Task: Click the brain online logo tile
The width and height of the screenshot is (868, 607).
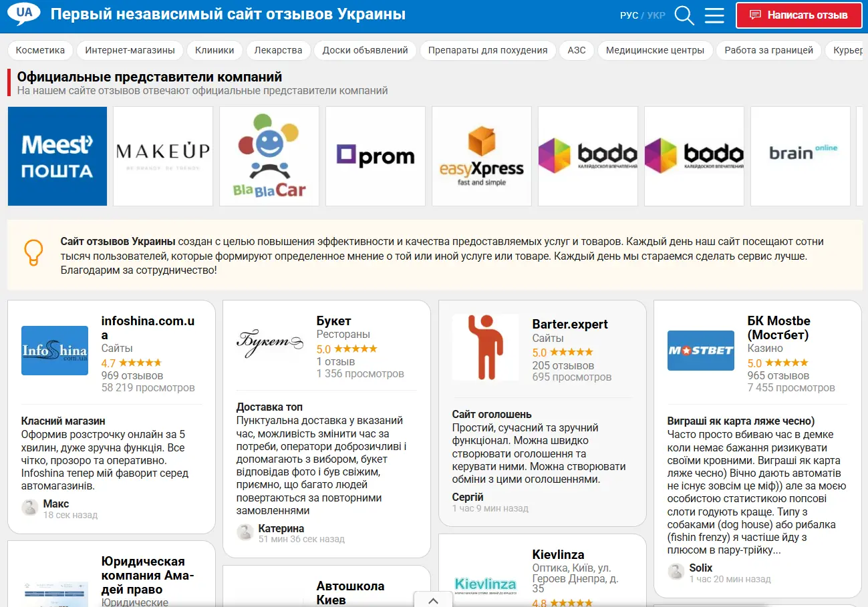Action: coord(801,156)
